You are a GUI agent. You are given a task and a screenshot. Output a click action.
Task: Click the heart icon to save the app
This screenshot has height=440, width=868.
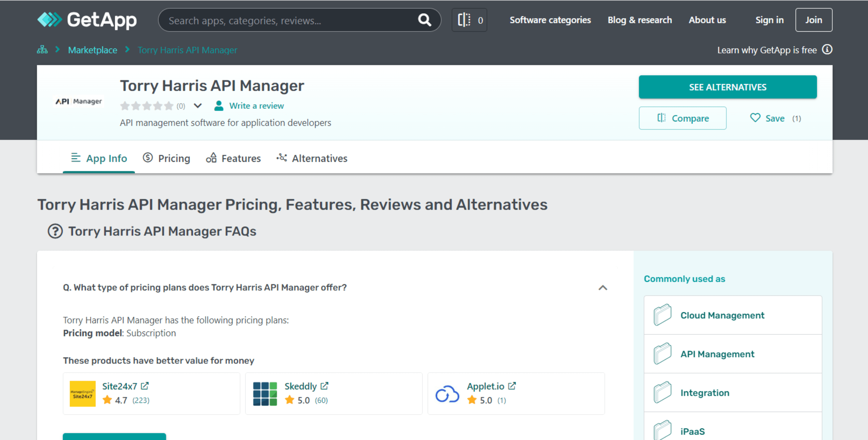755,118
